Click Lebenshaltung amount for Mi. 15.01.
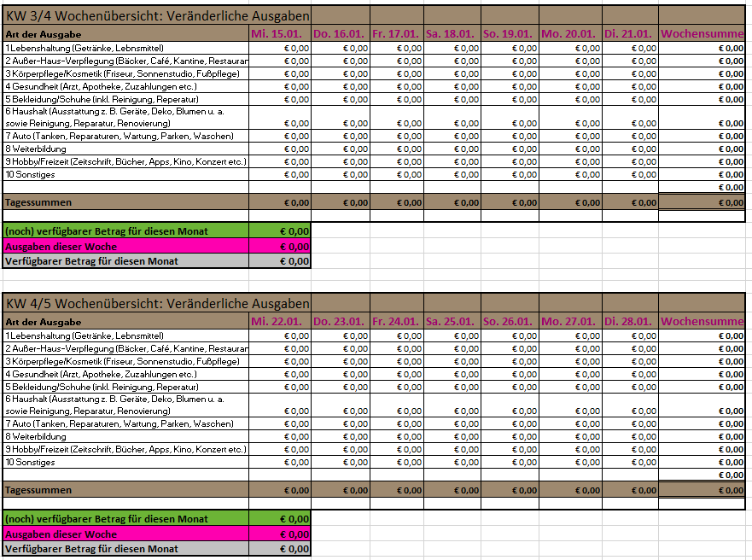 click(280, 48)
